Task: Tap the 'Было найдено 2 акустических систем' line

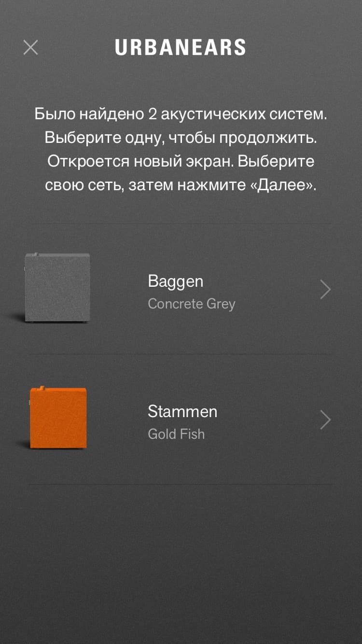Action: (181, 114)
